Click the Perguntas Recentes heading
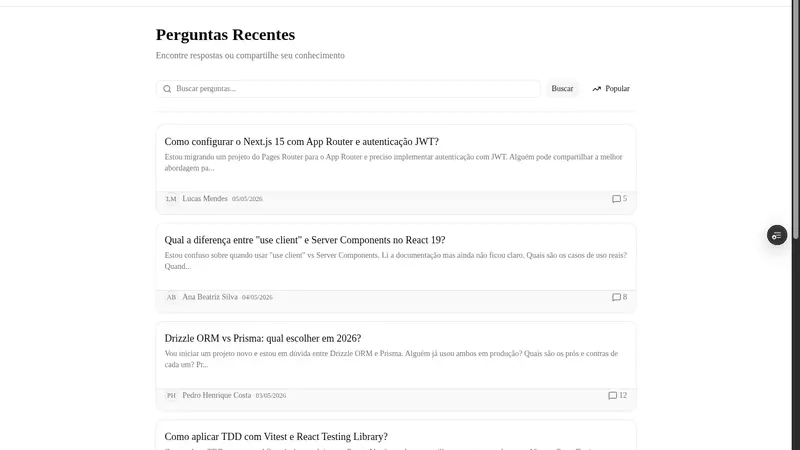This screenshot has height=450, width=800. point(225,35)
